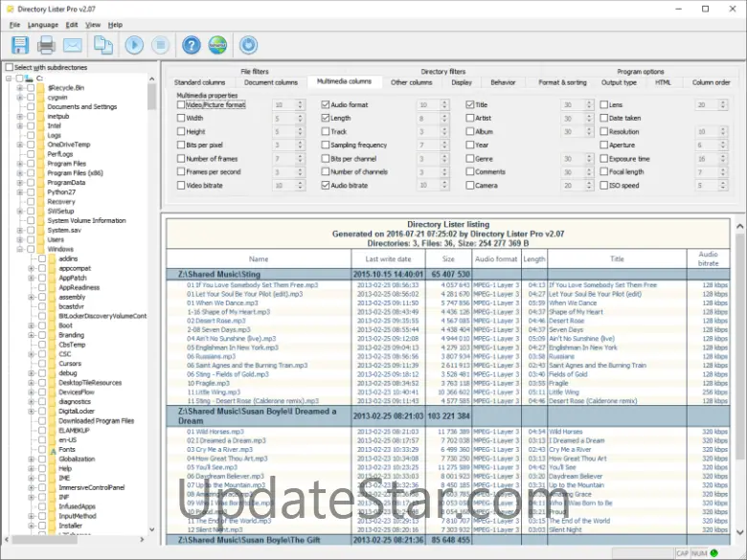Switch to the Format & sorting tab

562,82
